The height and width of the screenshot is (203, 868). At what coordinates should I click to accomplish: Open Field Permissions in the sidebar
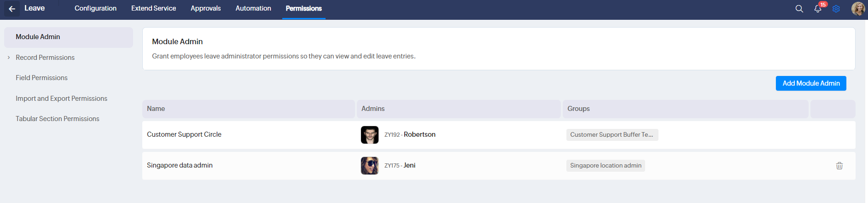point(41,78)
